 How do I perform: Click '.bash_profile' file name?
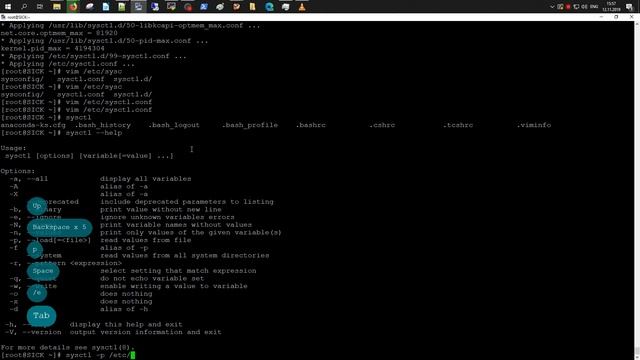[x=250, y=125]
